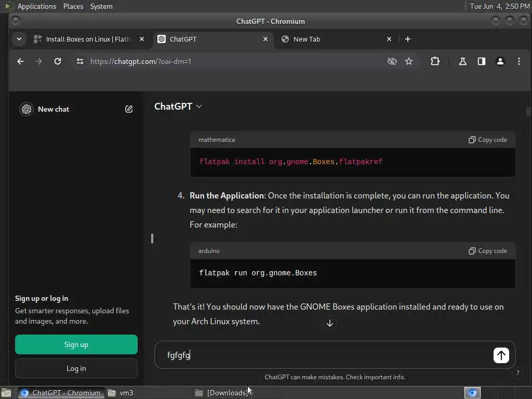The width and height of the screenshot is (532, 399).
Task: Toggle the browser side panel icon
Action: [482, 61]
